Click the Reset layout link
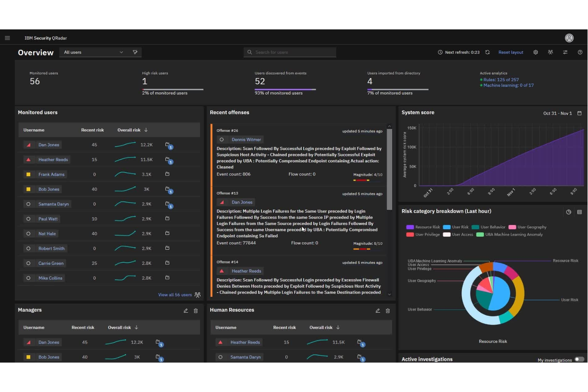The image size is (588, 392). (x=511, y=52)
